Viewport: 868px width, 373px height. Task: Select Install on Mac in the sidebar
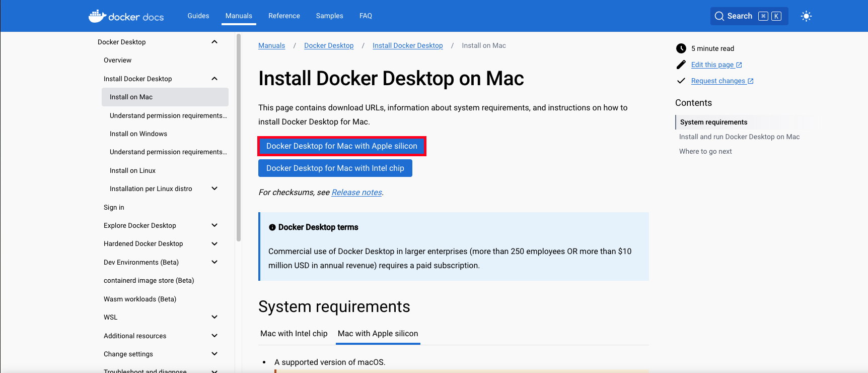(x=165, y=97)
